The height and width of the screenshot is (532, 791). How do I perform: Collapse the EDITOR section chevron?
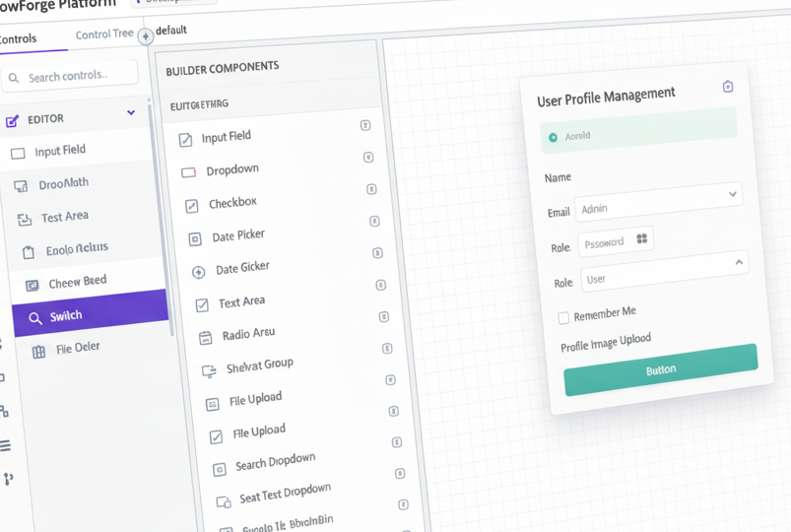pos(131,112)
